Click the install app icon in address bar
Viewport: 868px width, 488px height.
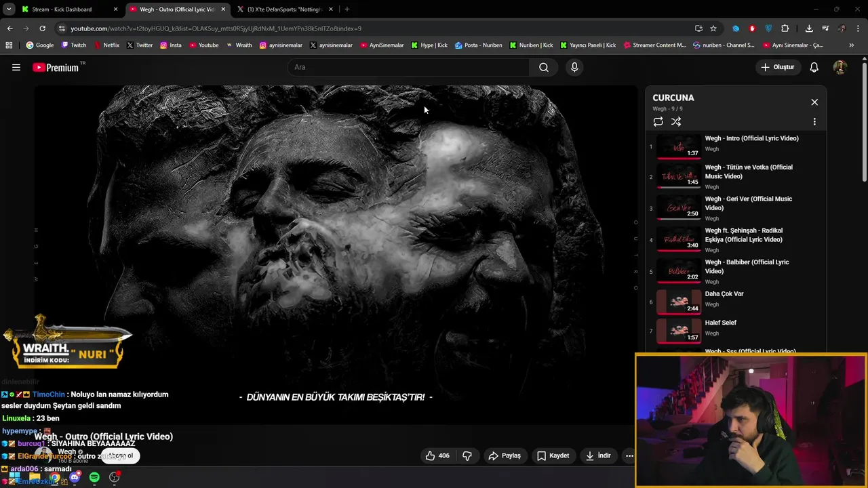click(698, 28)
